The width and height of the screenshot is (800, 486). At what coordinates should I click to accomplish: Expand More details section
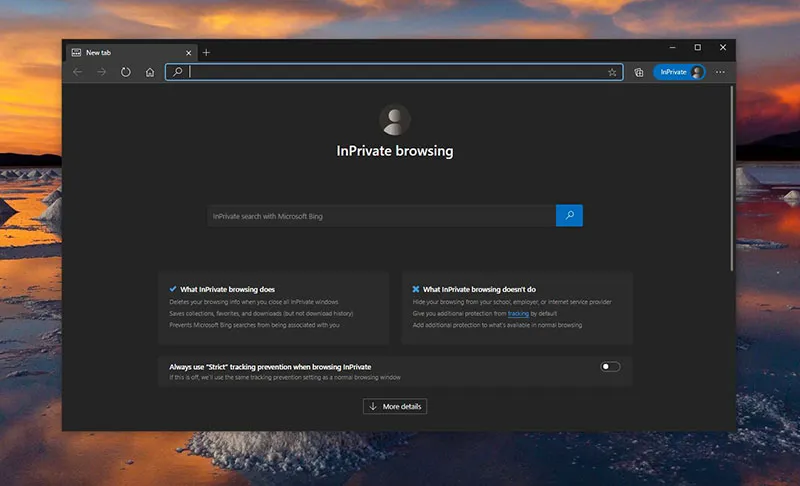pos(395,406)
